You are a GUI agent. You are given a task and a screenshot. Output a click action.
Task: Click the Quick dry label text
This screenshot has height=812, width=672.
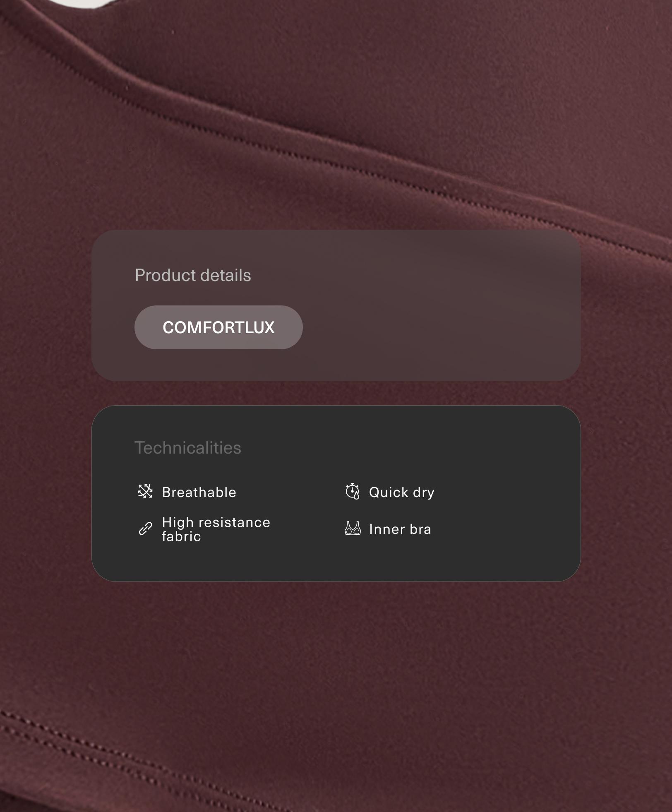click(x=402, y=492)
